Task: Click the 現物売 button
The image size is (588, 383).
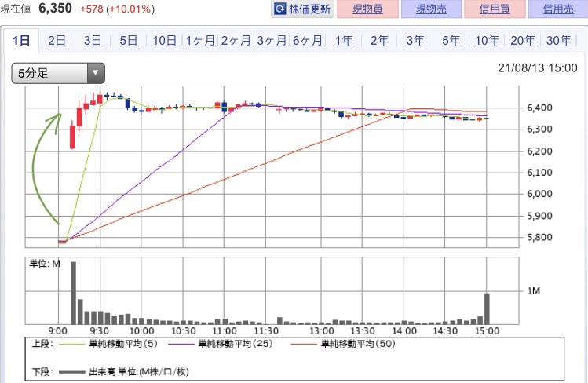Action: [x=431, y=9]
